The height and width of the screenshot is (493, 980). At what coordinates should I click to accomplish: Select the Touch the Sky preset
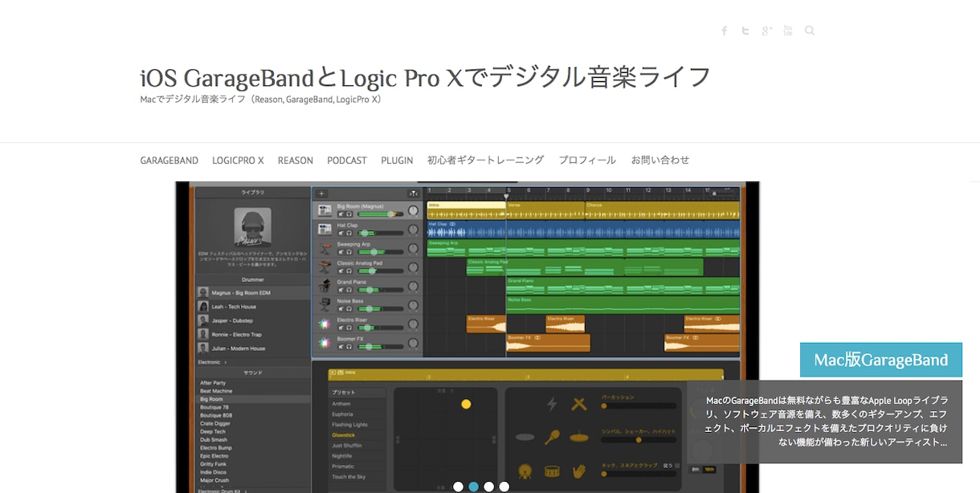(x=349, y=477)
